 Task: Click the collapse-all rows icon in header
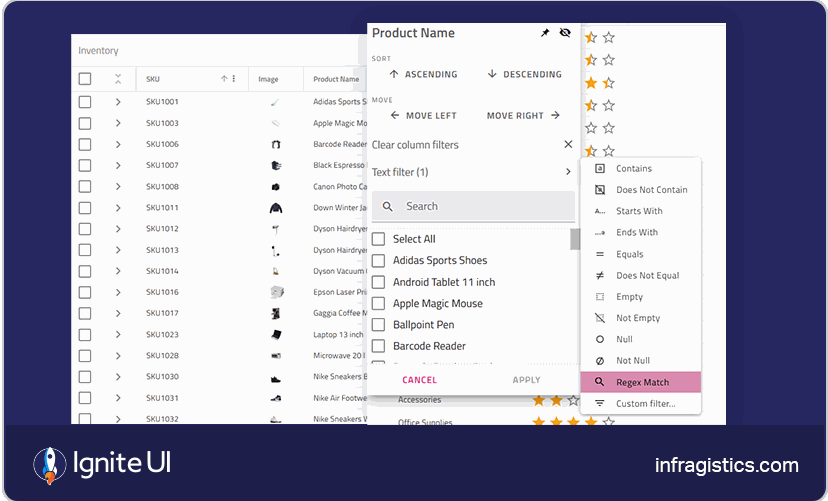[x=118, y=79]
